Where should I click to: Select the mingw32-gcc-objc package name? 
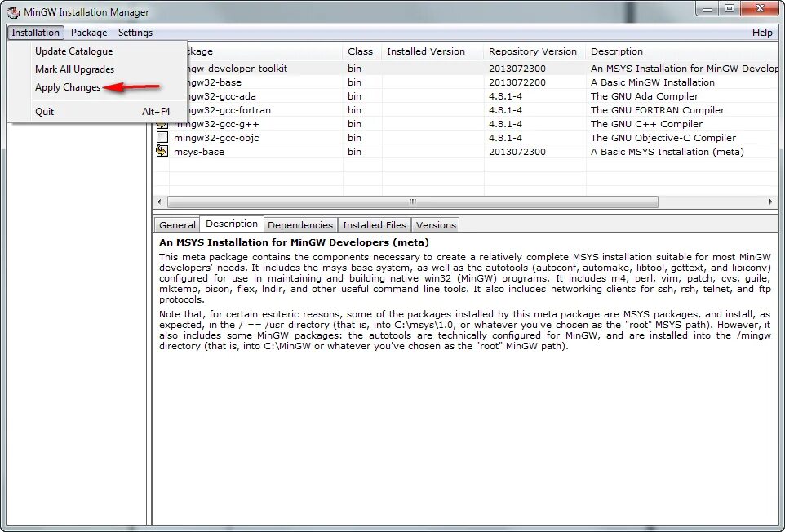(x=216, y=138)
